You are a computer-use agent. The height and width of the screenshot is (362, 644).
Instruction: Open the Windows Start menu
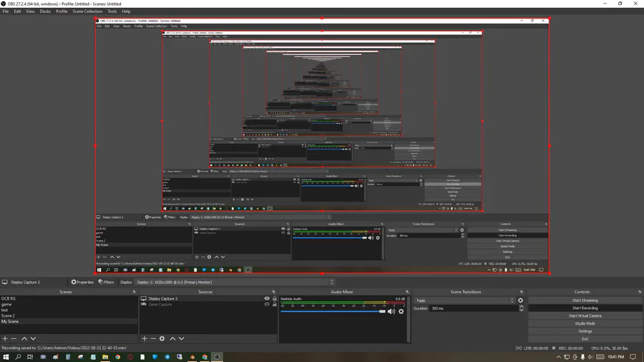(x=6, y=357)
